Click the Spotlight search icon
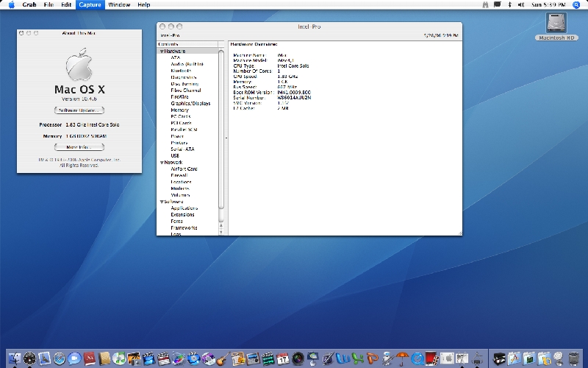 (x=576, y=5)
